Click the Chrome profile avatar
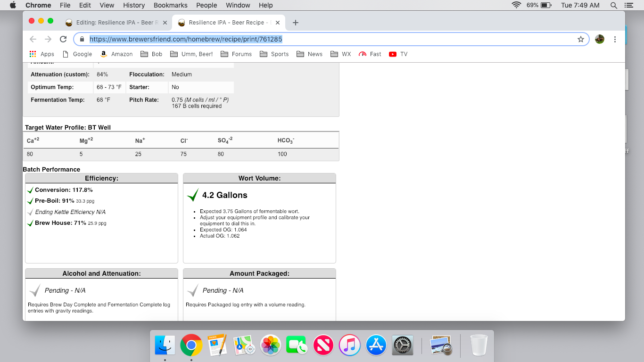This screenshot has width=644, height=362. click(x=600, y=39)
